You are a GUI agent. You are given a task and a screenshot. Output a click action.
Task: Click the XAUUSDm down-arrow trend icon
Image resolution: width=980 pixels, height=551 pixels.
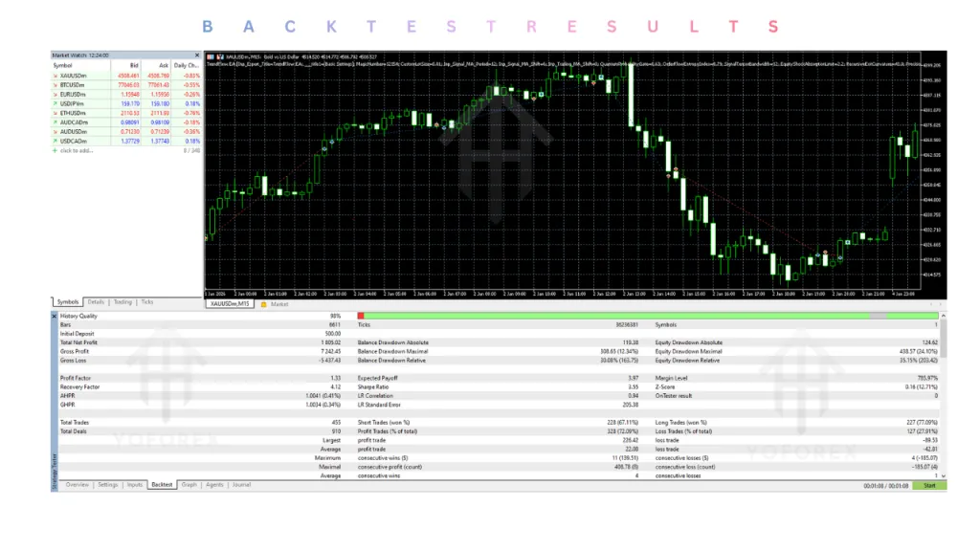(x=55, y=76)
